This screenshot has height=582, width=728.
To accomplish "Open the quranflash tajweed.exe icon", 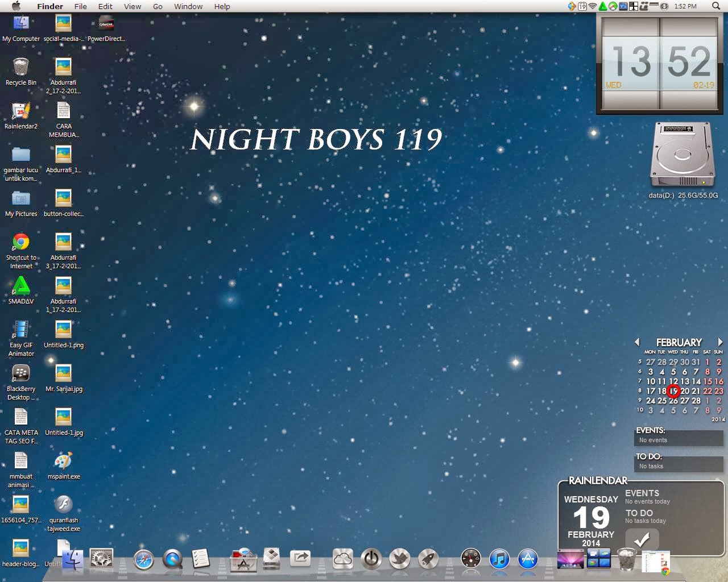I will [63, 504].
